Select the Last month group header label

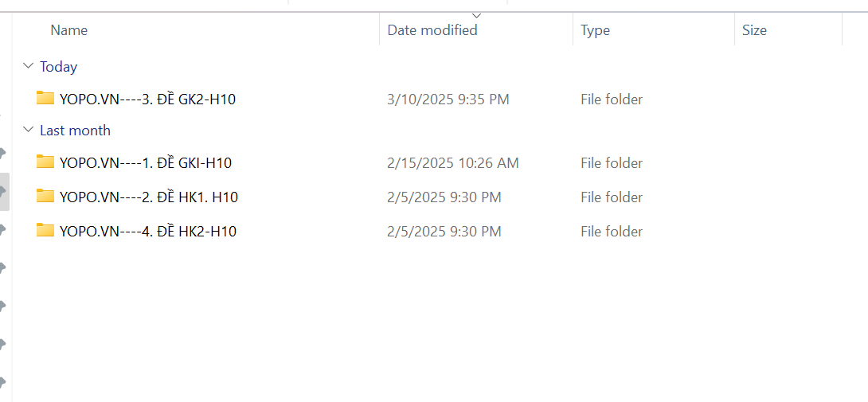coord(75,131)
